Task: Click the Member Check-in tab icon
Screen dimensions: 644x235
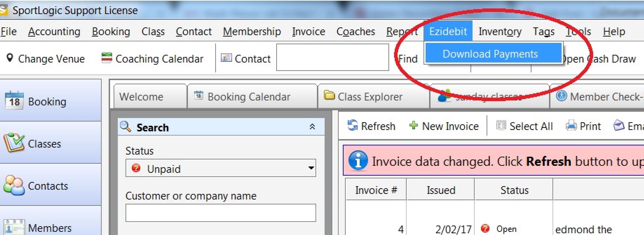Action: coord(561,96)
